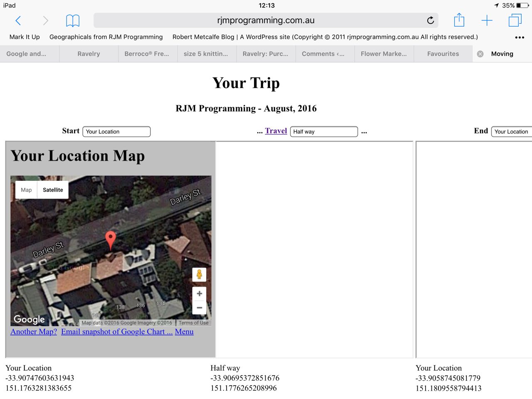Image resolution: width=532 pixels, height=399 pixels.
Task: Select the Moving tab
Action: click(x=502, y=54)
